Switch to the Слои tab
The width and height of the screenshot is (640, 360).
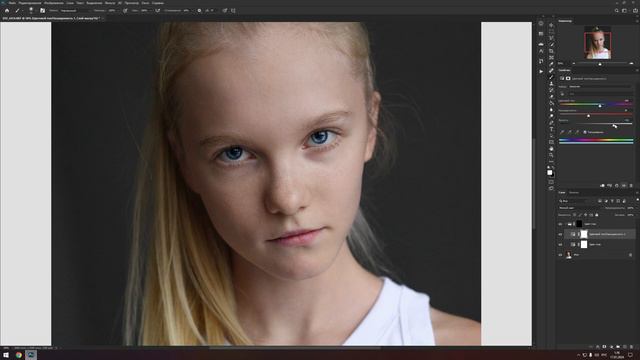(562, 192)
